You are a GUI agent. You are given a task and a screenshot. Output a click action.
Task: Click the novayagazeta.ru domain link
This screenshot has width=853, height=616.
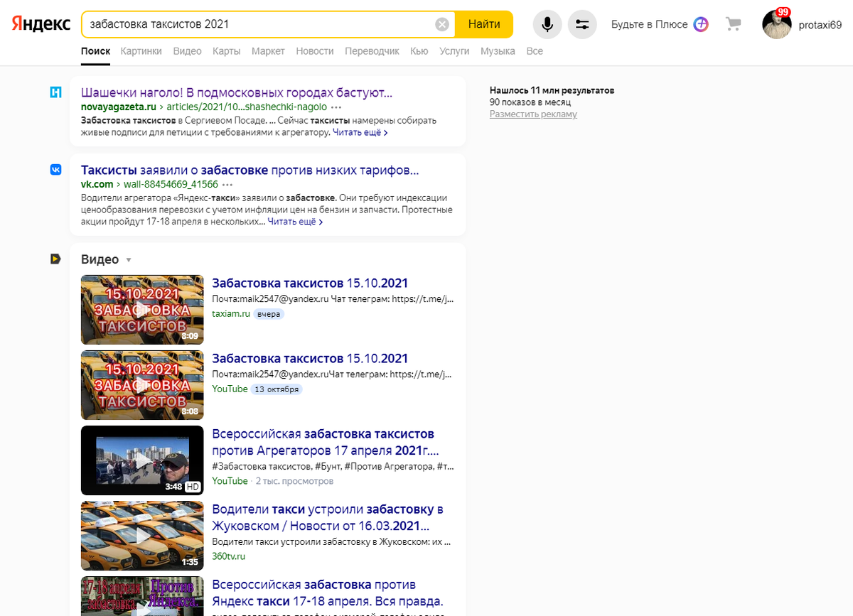(x=119, y=107)
